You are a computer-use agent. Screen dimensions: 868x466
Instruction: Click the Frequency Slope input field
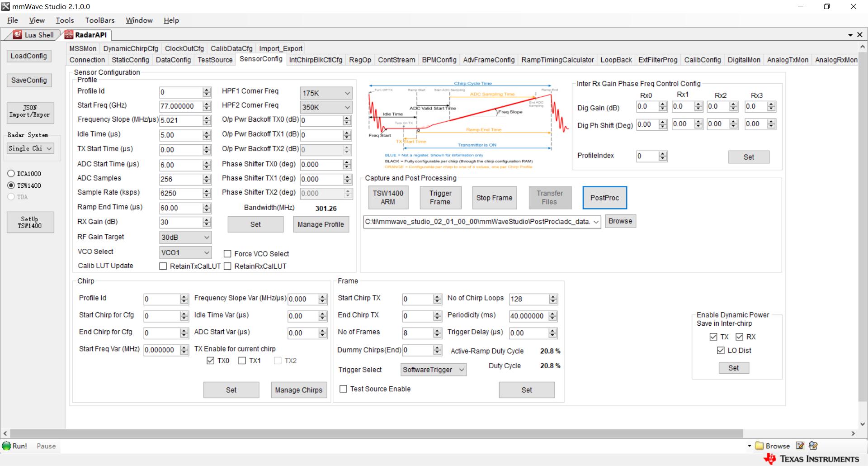pos(181,121)
